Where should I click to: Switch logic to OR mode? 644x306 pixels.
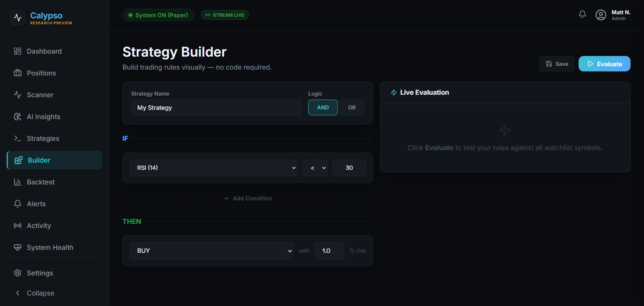click(x=352, y=107)
